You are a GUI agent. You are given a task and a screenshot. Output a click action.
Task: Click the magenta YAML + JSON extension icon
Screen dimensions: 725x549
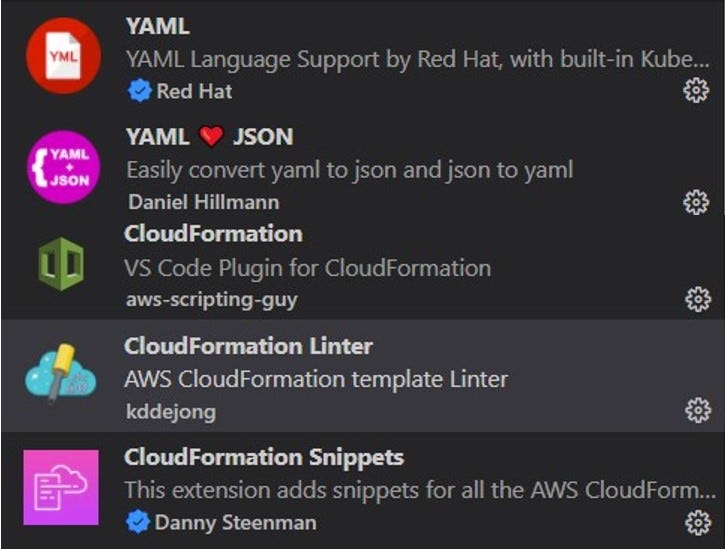[x=63, y=167]
